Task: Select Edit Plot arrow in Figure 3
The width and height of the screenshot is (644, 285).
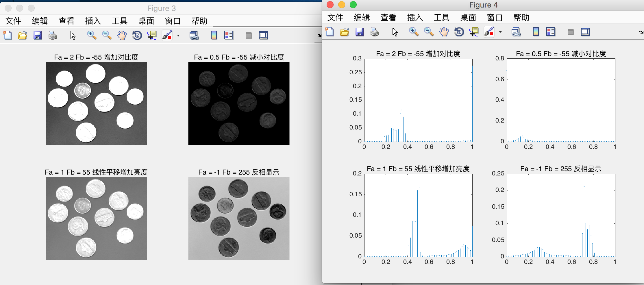Action: point(73,35)
